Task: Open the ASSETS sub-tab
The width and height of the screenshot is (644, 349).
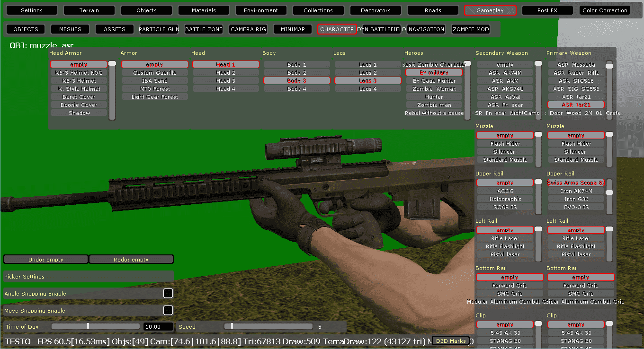Action: pos(115,29)
